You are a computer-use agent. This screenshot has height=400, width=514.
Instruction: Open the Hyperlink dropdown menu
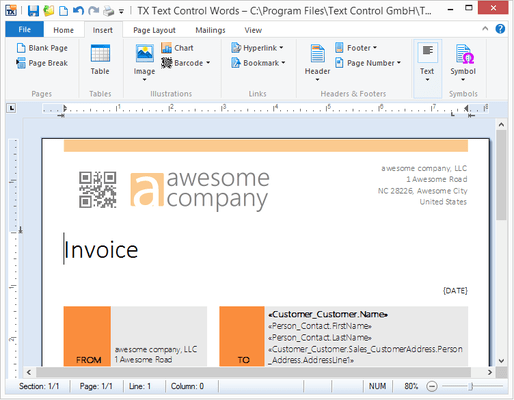click(x=257, y=48)
